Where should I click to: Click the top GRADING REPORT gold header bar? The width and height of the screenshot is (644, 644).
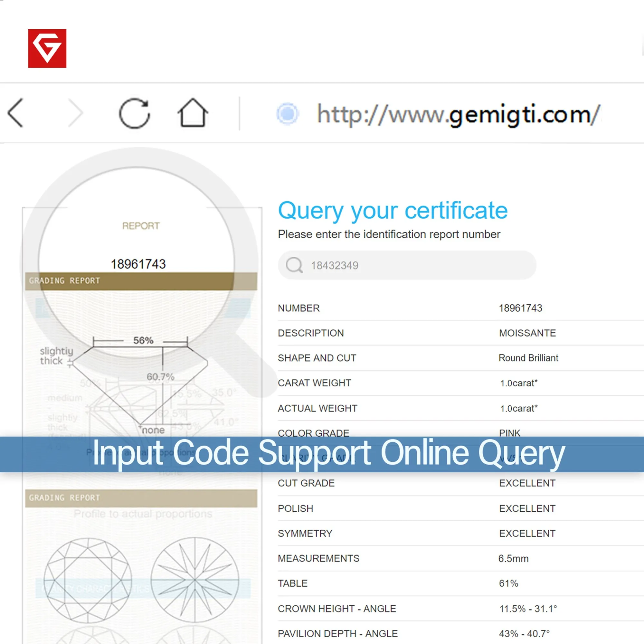(x=141, y=281)
